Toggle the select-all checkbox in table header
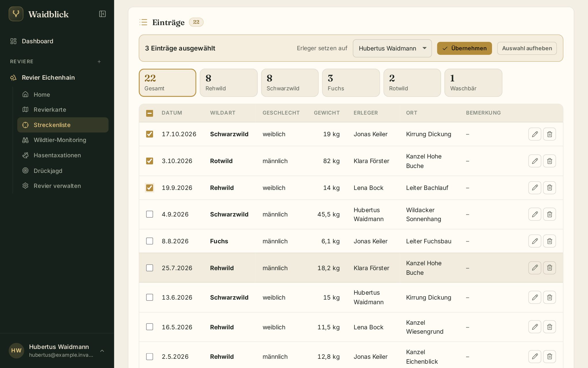The width and height of the screenshot is (588, 368). coord(150,113)
